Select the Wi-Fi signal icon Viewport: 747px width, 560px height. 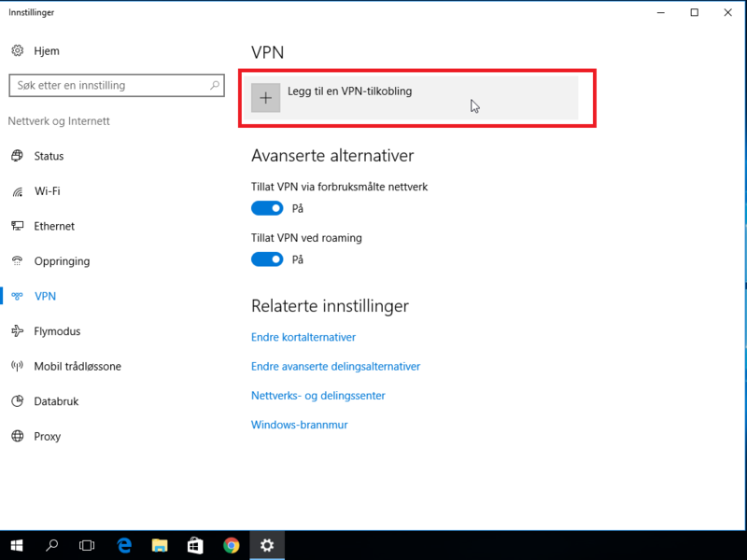pos(17,191)
